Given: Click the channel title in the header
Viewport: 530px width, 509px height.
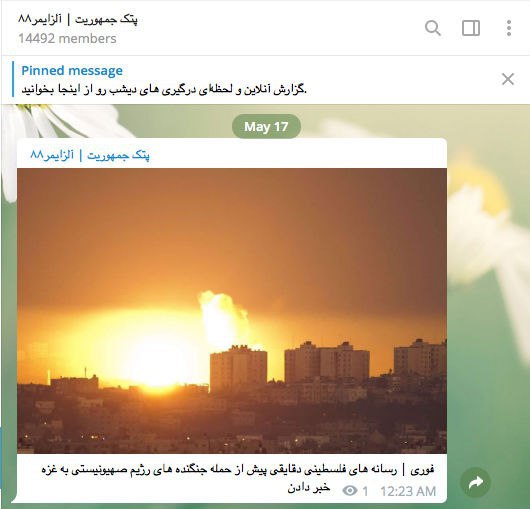Looking at the screenshot, I should click(x=78, y=19).
